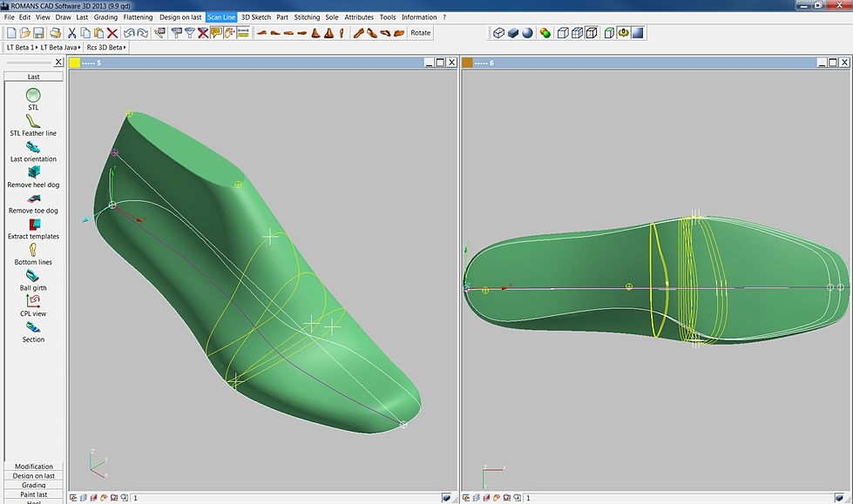
Task: Open the Tools menu
Action: click(388, 17)
